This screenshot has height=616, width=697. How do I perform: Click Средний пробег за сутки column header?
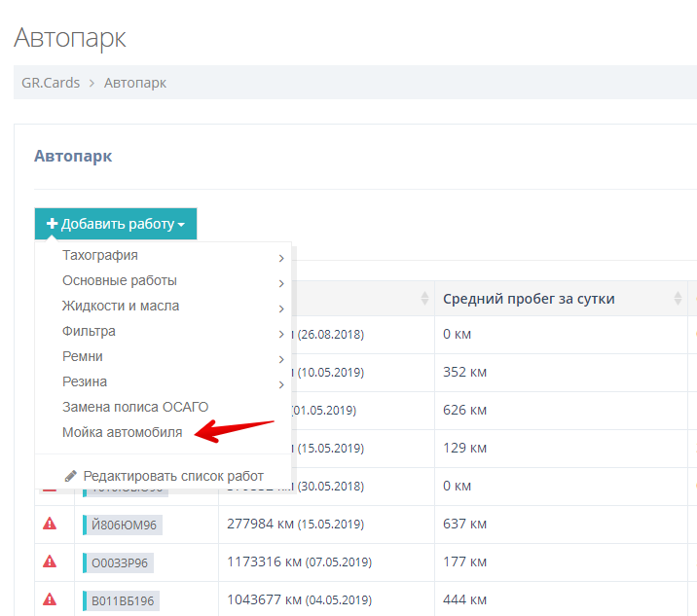point(529,298)
